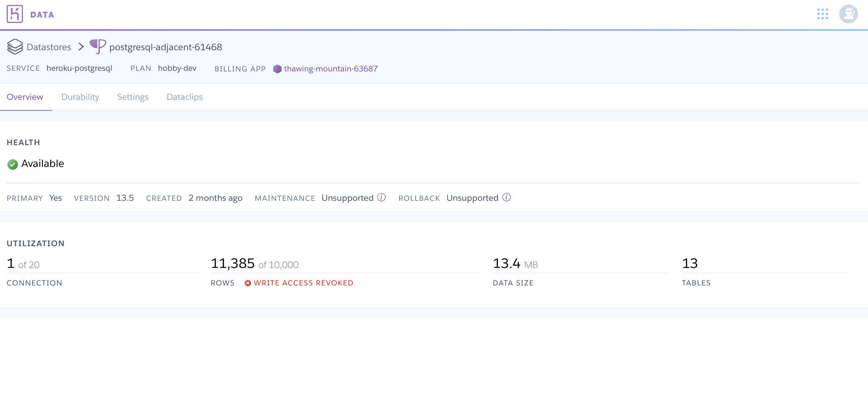
Task: Click the breadcrumb chevron after Datastores
Action: click(x=81, y=47)
